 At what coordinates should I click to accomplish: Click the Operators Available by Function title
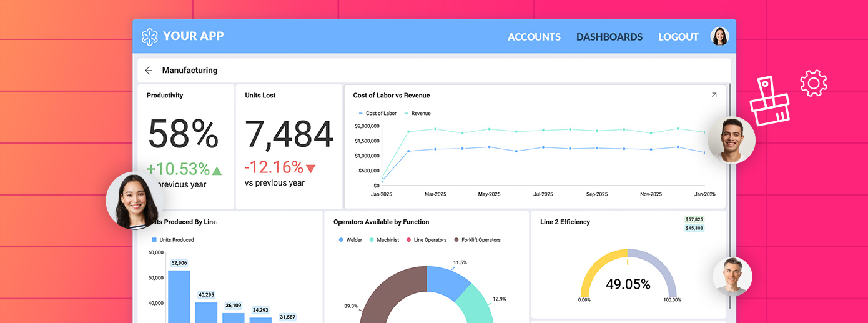point(381,222)
